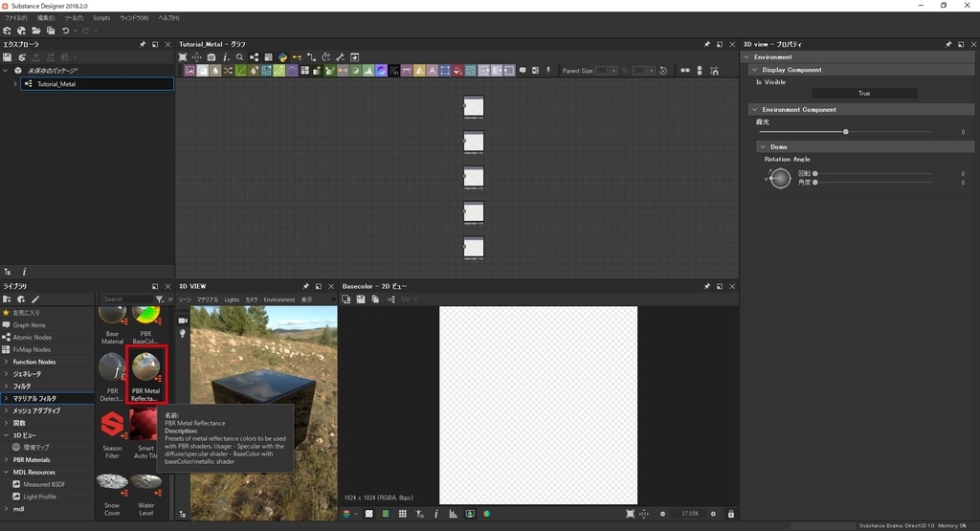Image resolution: width=980 pixels, height=531 pixels.
Task: Click the pencil edit icon in Library panel
Action: [35, 299]
